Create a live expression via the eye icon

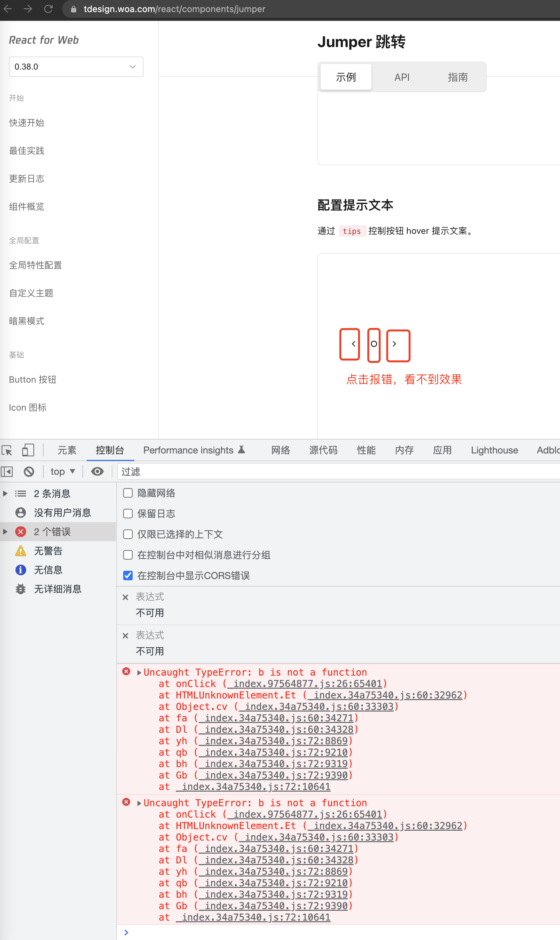tap(97, 471)
